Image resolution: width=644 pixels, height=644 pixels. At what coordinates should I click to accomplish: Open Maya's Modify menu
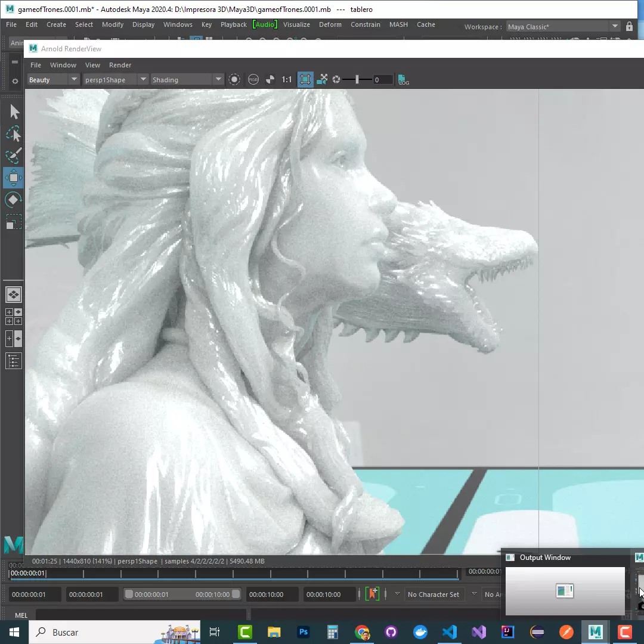113,24
